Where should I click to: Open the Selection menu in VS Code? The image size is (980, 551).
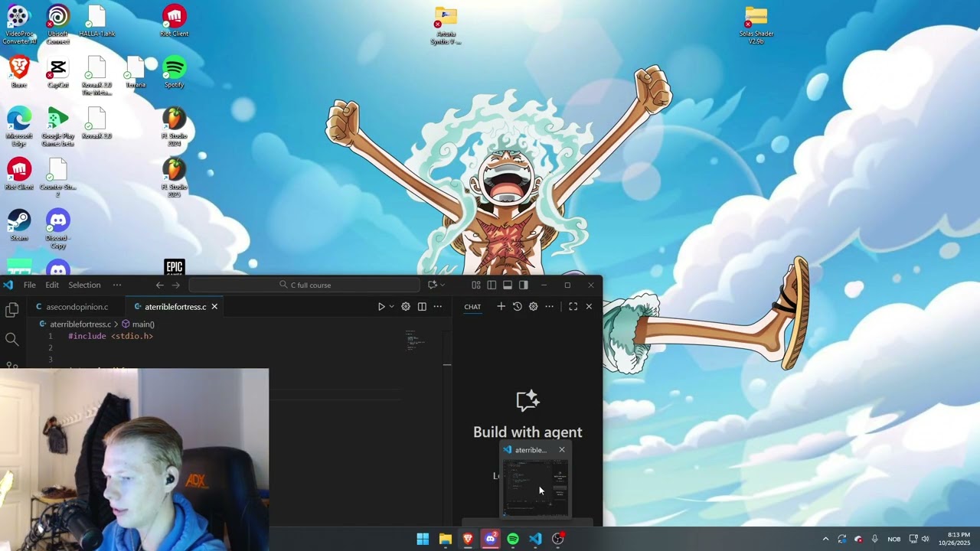click(84, 285)
